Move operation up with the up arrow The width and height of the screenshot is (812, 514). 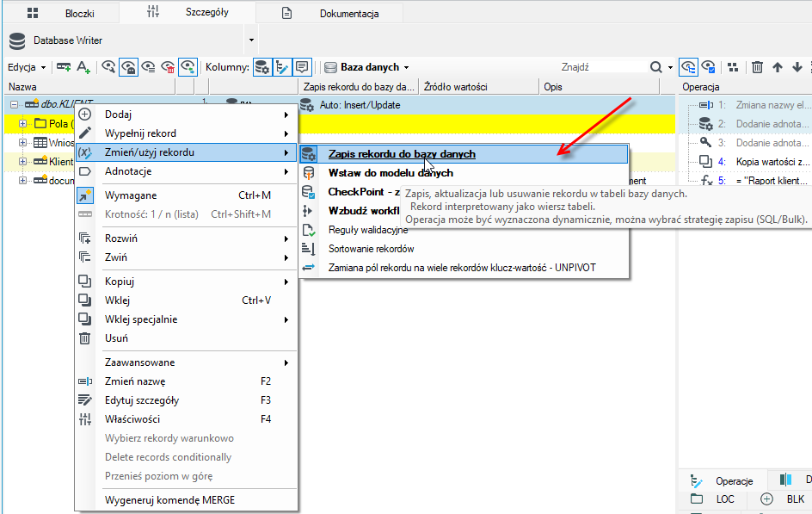point(778,67)
